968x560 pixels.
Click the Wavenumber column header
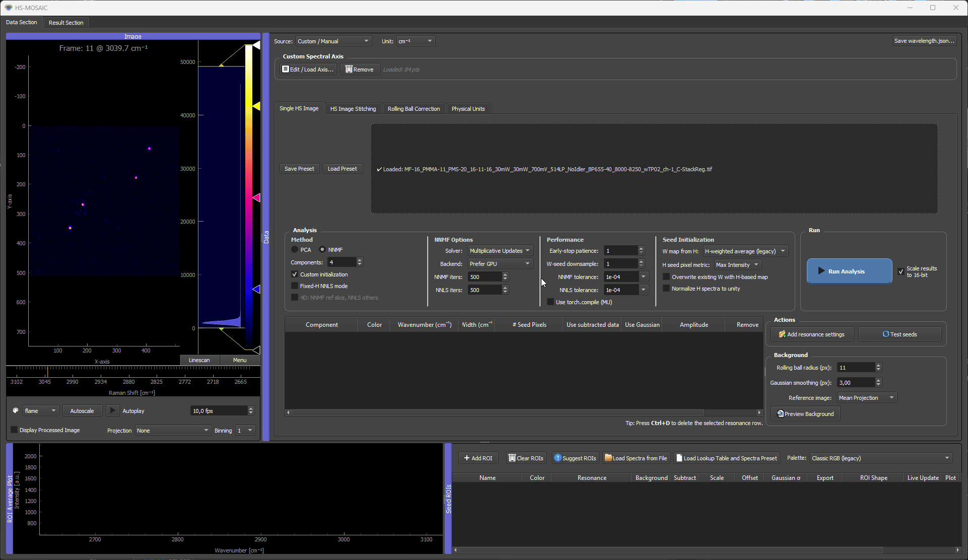425,325
